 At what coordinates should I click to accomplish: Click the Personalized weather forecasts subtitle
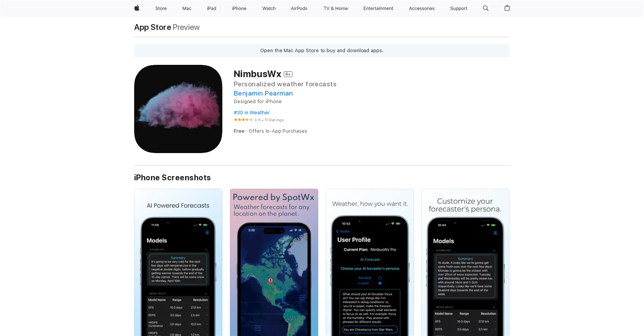285,84
